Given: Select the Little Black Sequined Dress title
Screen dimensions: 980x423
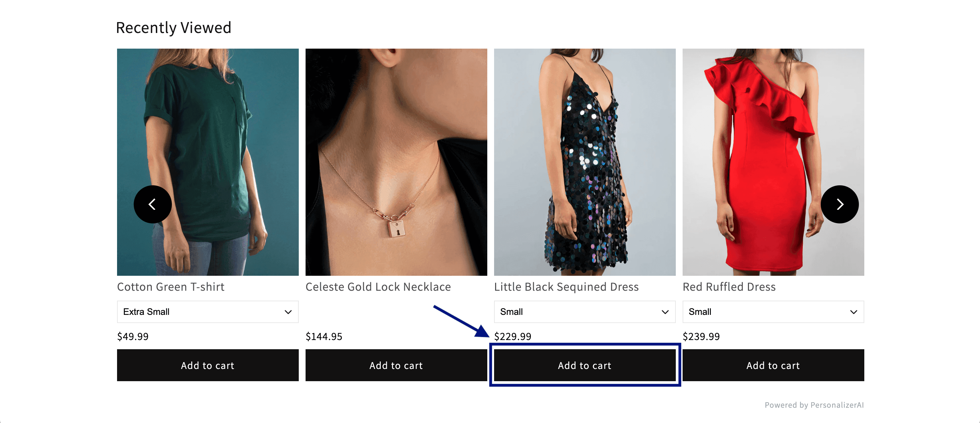Looking at the screenshot, I should coord(566,287).
